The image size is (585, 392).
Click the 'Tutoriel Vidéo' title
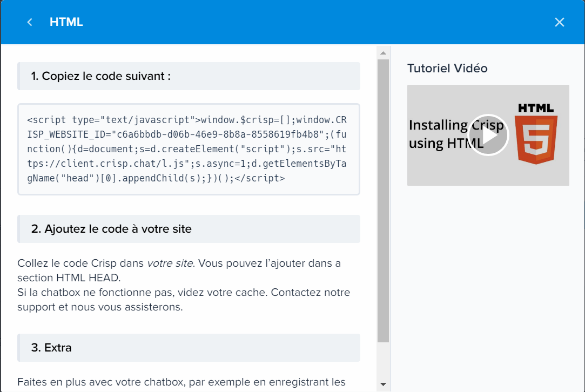click(447, 68)
